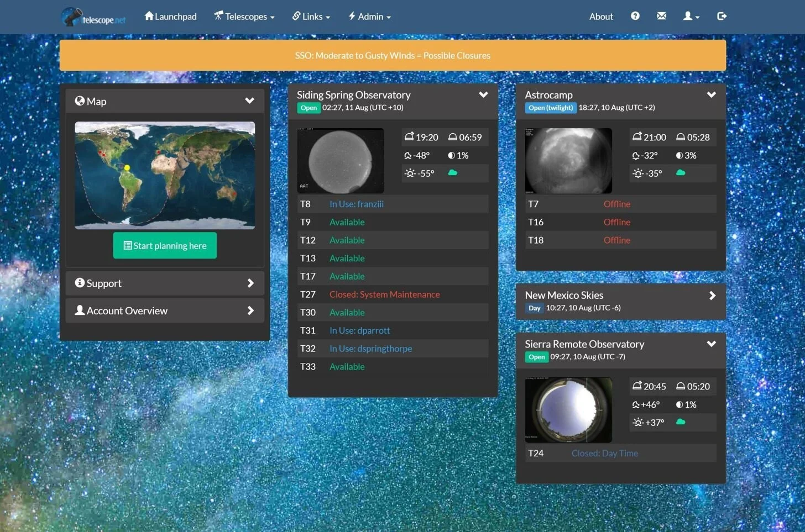805x532 pixels.
Task: Open the user account dropdown
Action: 690,16
